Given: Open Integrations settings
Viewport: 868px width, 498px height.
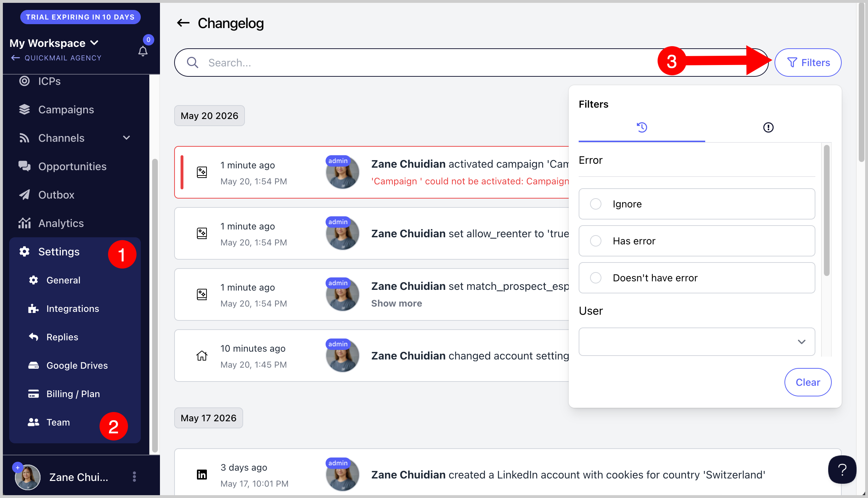Looking at the screenshot, I should tap(73, 308).
